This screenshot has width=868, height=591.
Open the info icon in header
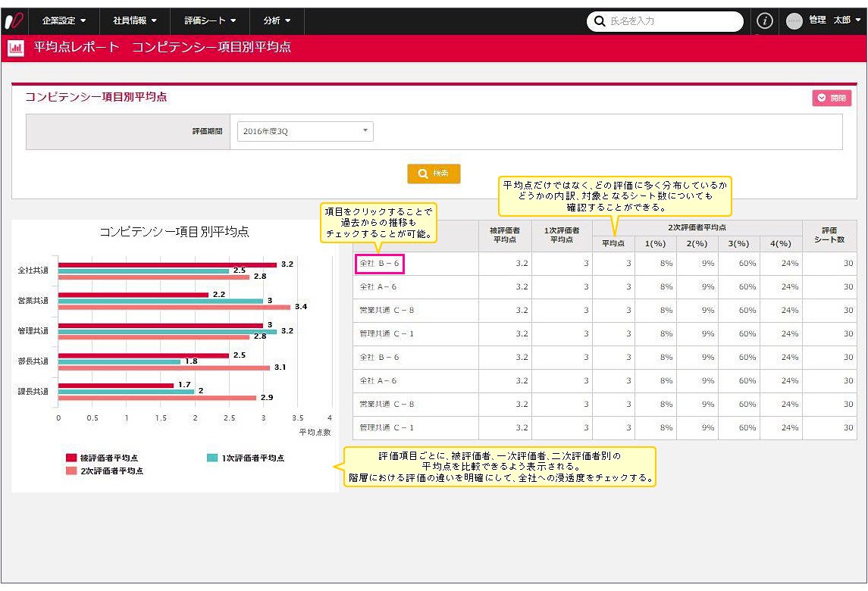pos(764,21)
